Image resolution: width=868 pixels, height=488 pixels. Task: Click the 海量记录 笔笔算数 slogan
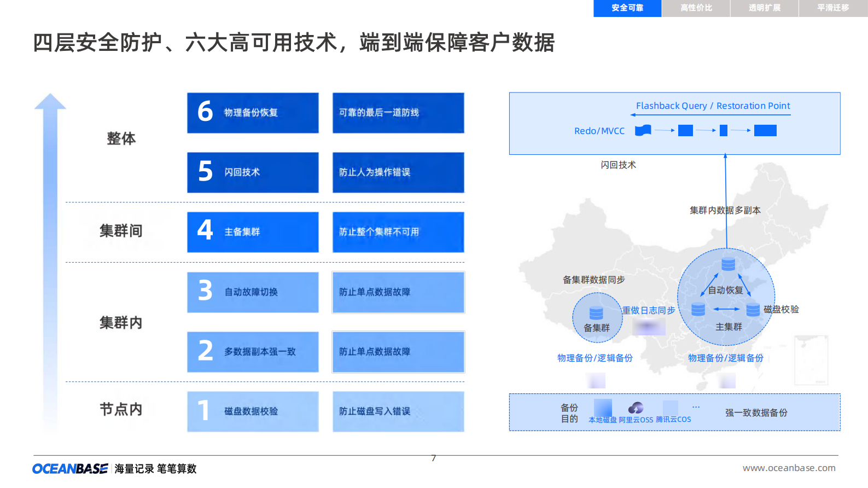click(x=155, y=469)
